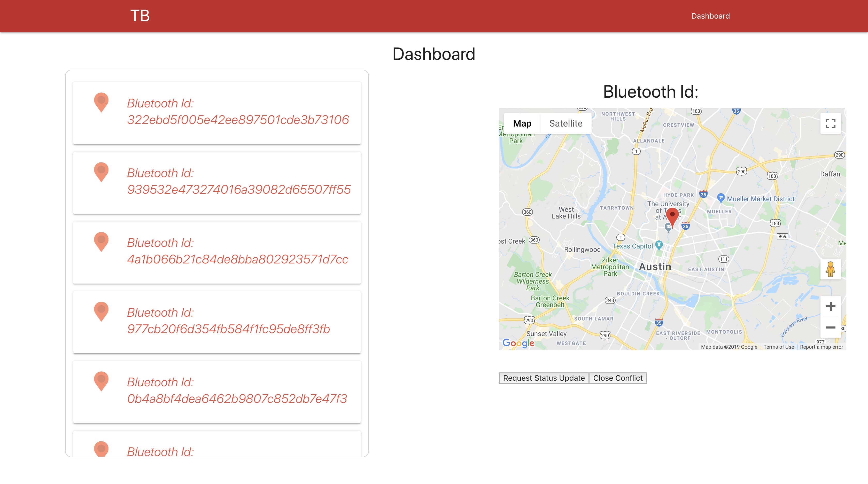Click the Mueller Market District shopping icon

pos(720,198)
